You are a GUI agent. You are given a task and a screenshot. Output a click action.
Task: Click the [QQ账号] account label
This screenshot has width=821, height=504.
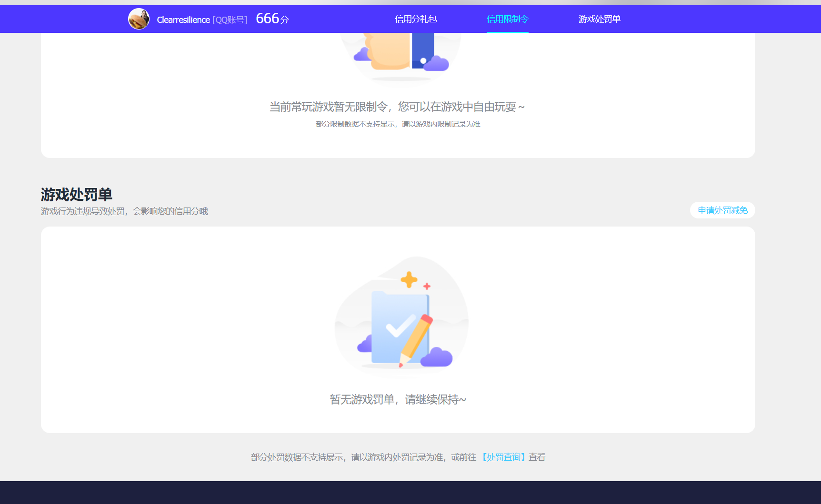coord(230,20)
